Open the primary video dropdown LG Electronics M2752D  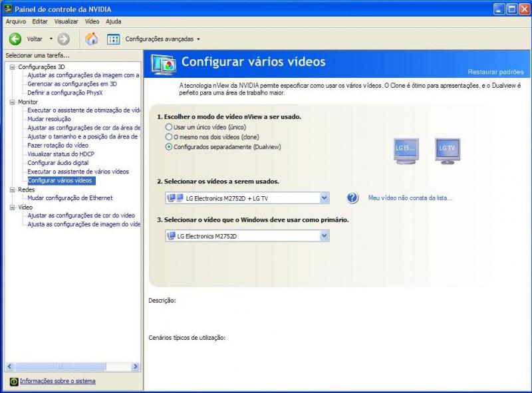[x=247, y=236]
